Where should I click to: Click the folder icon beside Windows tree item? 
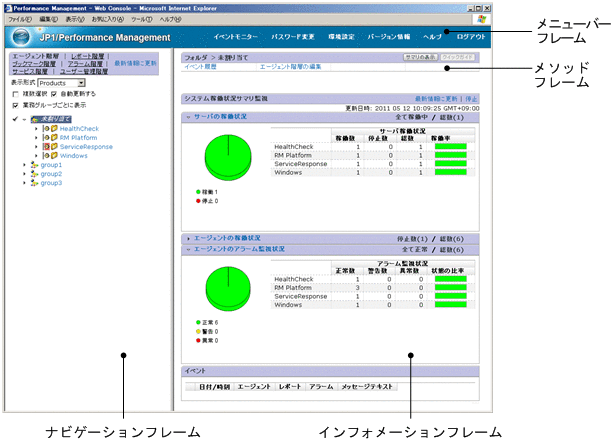(54, 155)
